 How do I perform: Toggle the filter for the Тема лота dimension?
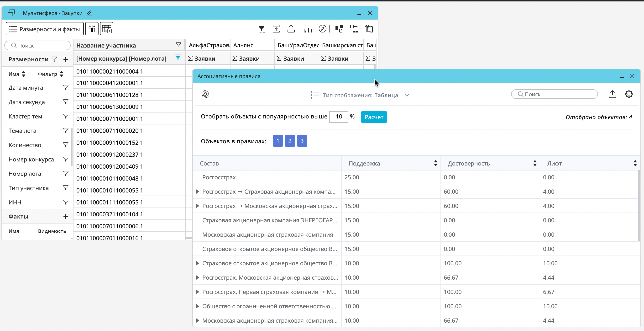coord(66,131)
